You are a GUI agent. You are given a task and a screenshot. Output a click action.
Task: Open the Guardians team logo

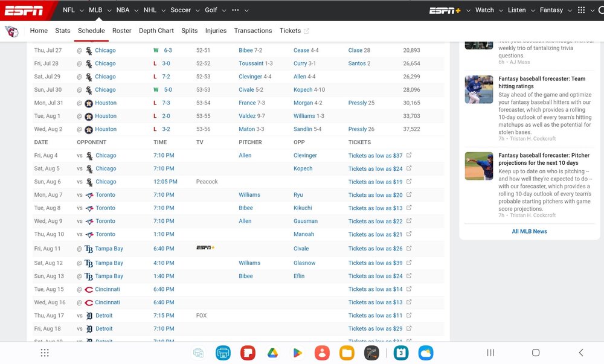(x=12, y=31)
